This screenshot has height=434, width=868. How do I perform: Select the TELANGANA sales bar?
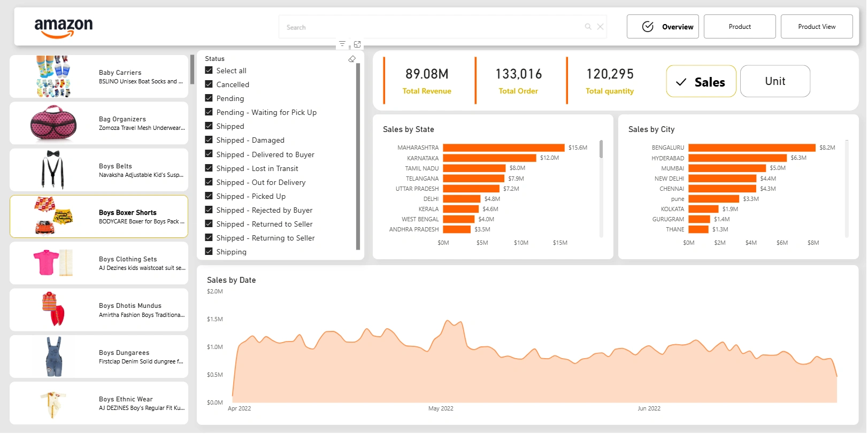[473, 179]
